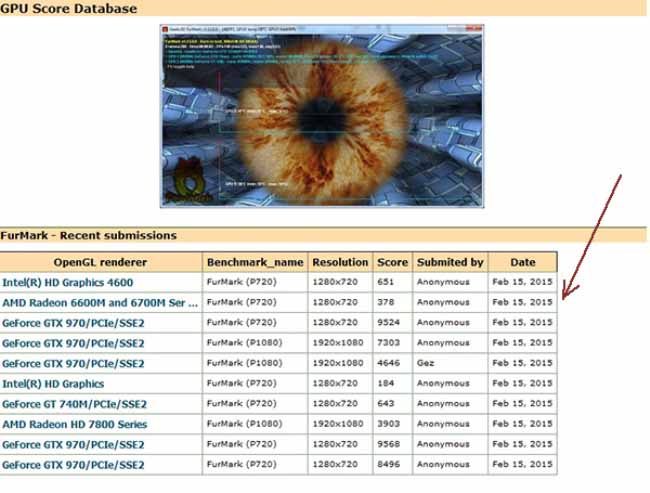Open GeForce GTX 970 entry submitted by Gez
The height and width of the screenshot is (493, 650).
[74, 363]
